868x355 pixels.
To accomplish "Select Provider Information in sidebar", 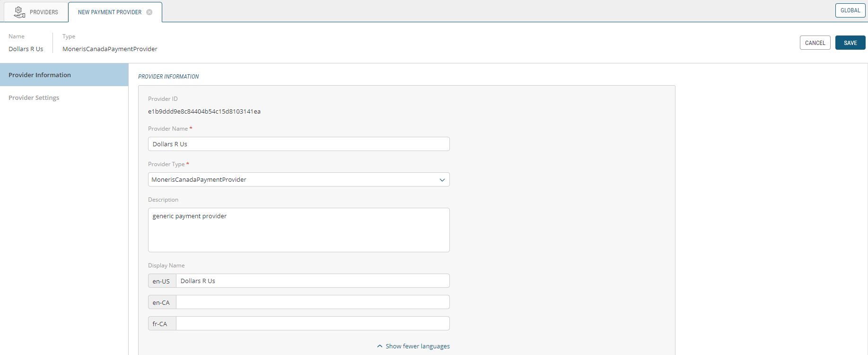I will tap(40, 75).
